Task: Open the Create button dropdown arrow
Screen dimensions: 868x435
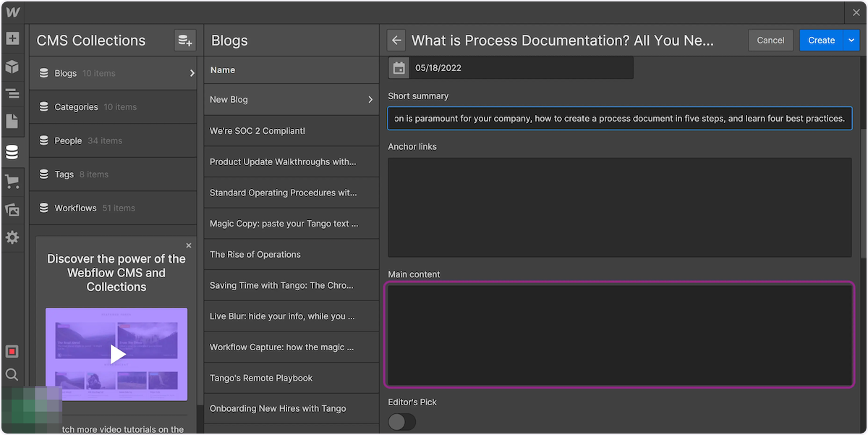Action: (851, 41)
